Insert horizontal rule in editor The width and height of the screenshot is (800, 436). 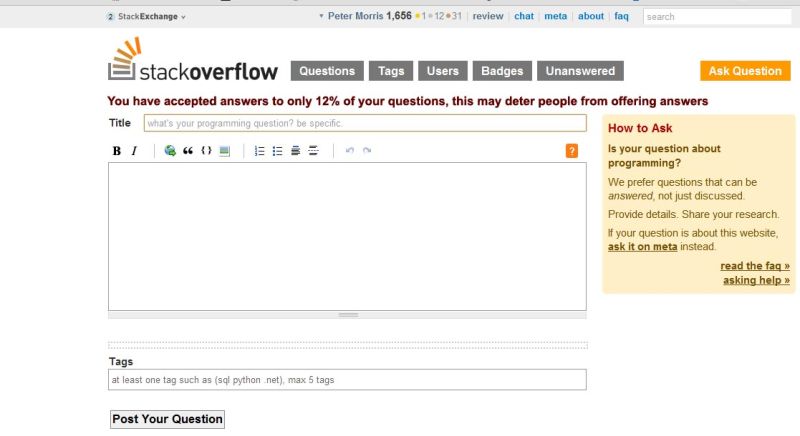(x=313, y=150)
